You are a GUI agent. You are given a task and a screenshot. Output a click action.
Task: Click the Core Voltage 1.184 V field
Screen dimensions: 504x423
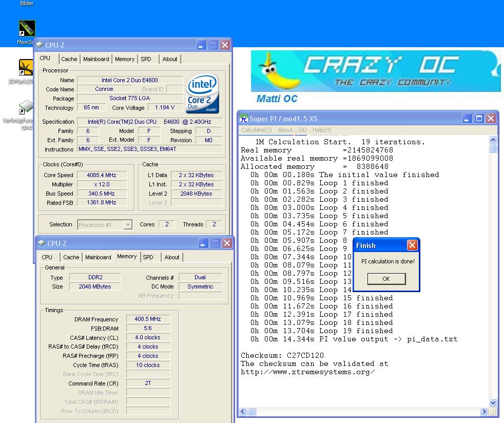(x=165, y=107)
